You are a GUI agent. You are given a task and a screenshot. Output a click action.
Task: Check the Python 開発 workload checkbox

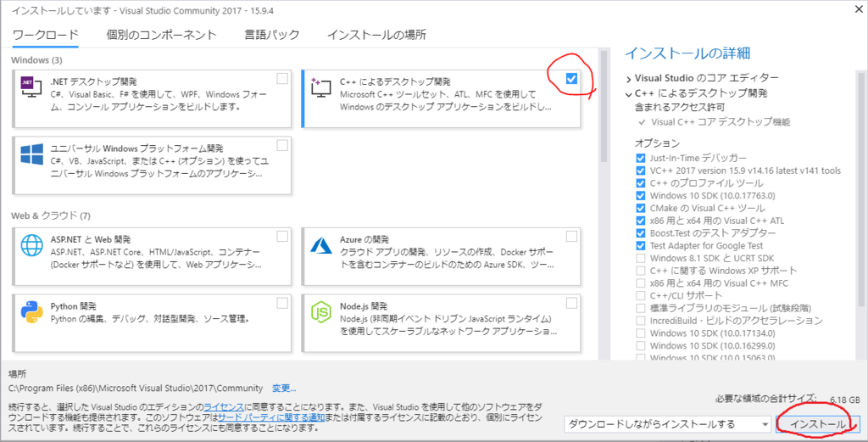tap(282, 303)
